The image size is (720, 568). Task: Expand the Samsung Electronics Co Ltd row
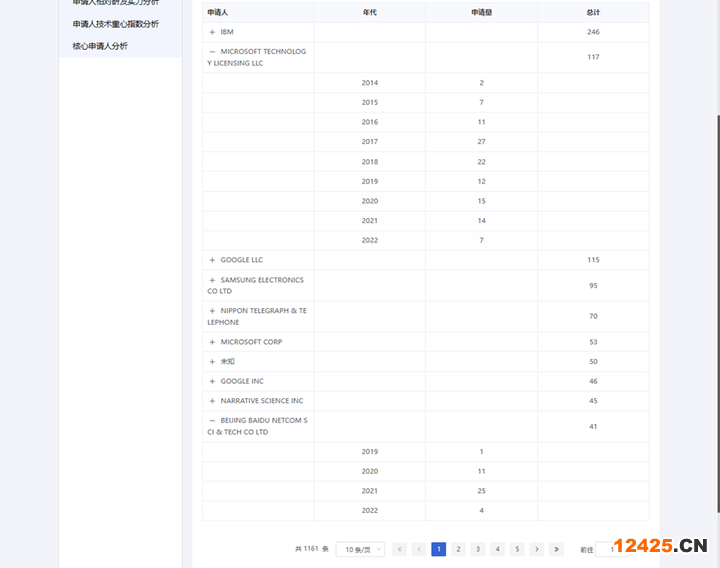212,280
